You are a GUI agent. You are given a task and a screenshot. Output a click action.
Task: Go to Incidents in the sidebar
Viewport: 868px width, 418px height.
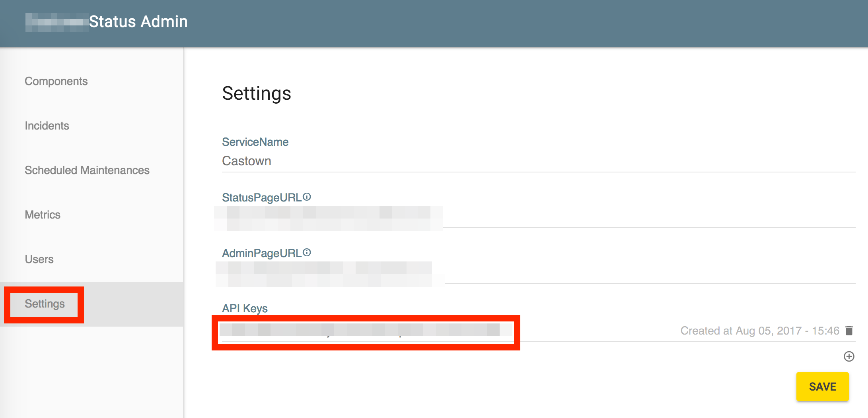click(47, 126)
